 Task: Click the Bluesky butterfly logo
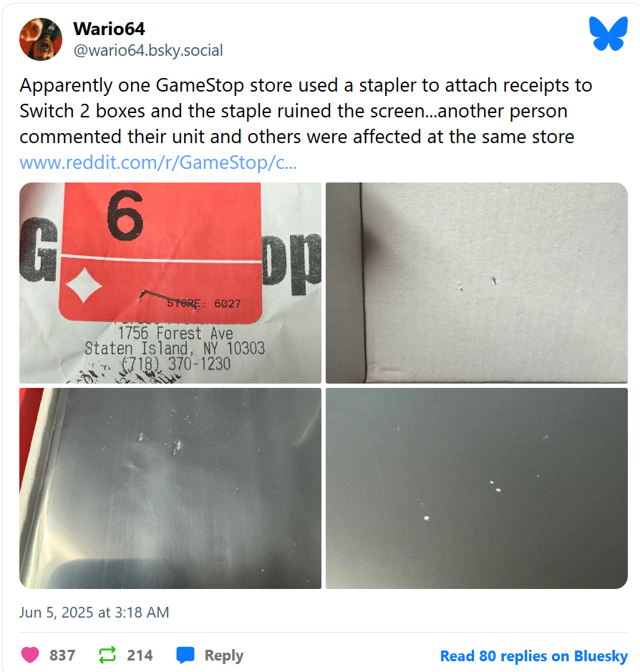click(609, 34)
